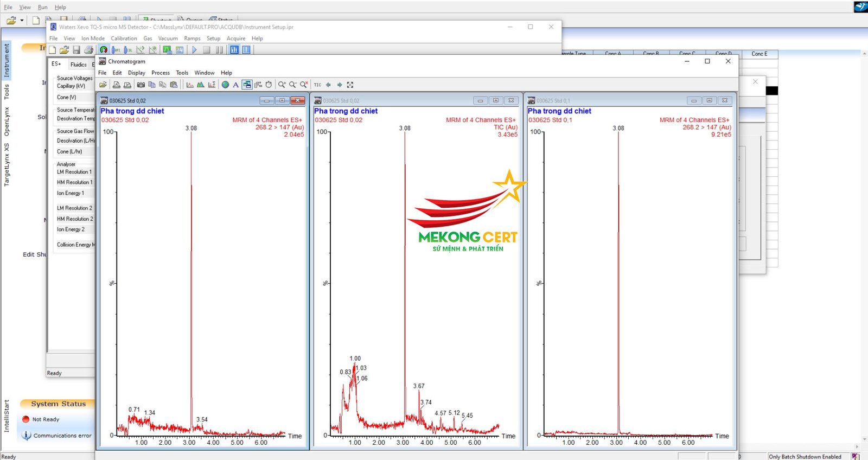Toggle the collision gas bottle icon
The height and width of the screenshot is (460, 868).
[x=128, y=50]
